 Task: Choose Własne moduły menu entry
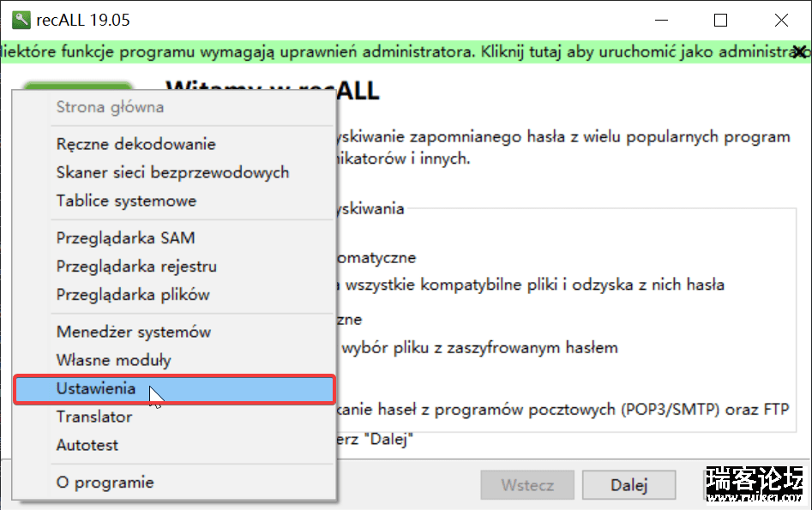175,360
